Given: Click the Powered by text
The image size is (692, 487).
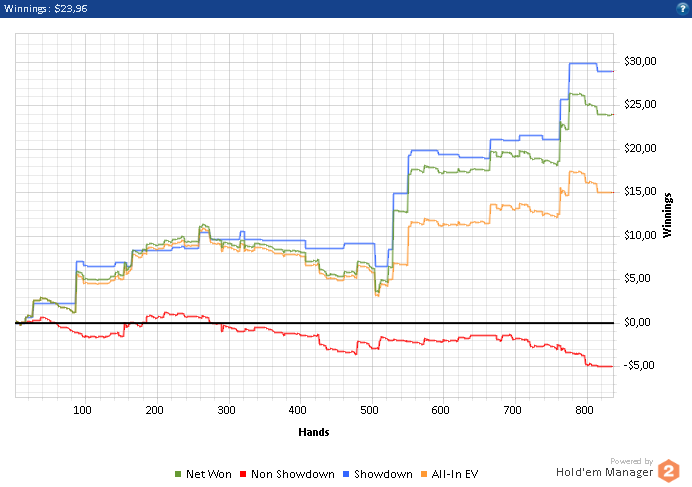Looking at the screenshot, I should [x=632, y=461].
